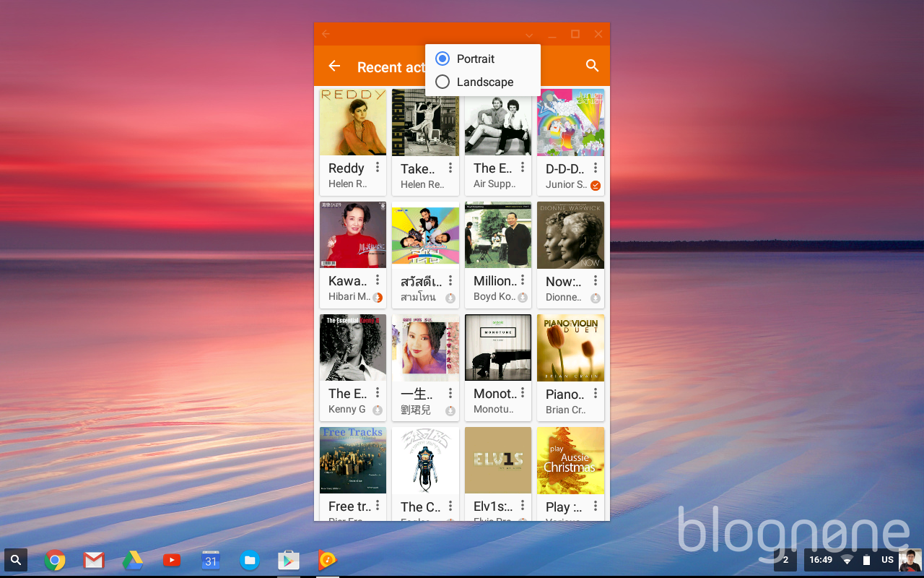Click download badge on Million.. album

pos(523,298)
